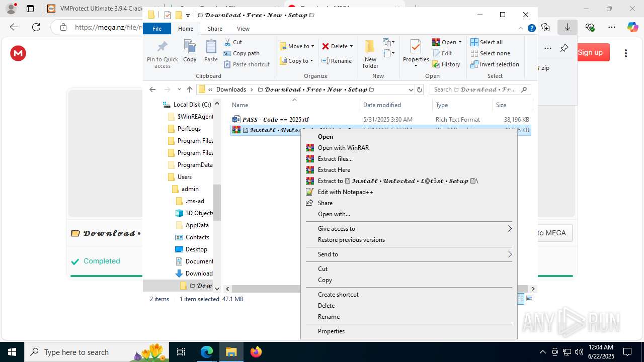Open the File tab

pos(157,29)
